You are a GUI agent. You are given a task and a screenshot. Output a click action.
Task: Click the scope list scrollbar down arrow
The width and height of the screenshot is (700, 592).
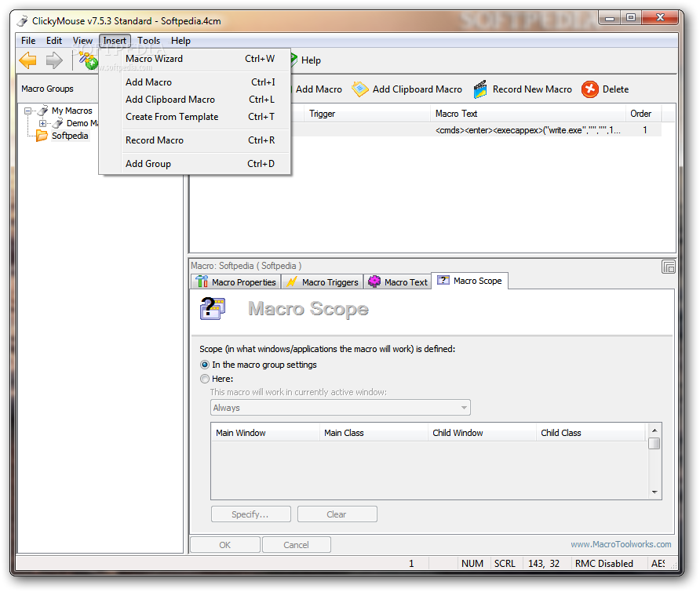tap(654, 492)
